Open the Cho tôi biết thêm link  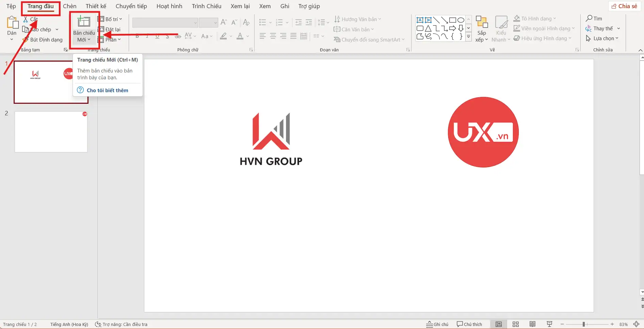coord(107,90)
